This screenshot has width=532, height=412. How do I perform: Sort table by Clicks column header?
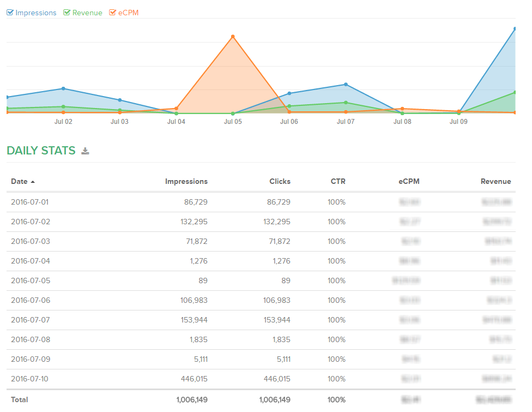(280, 182)
